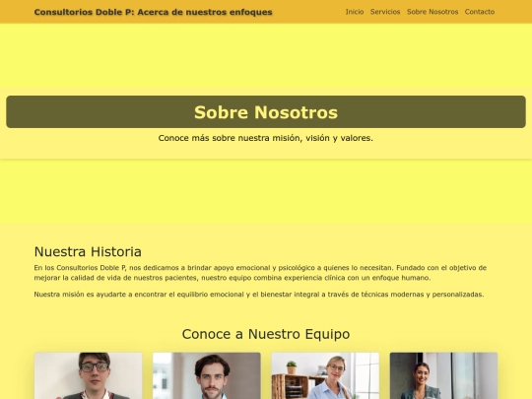
Task: Open team photo of dark-haired smiling woman
Action: 443,375
